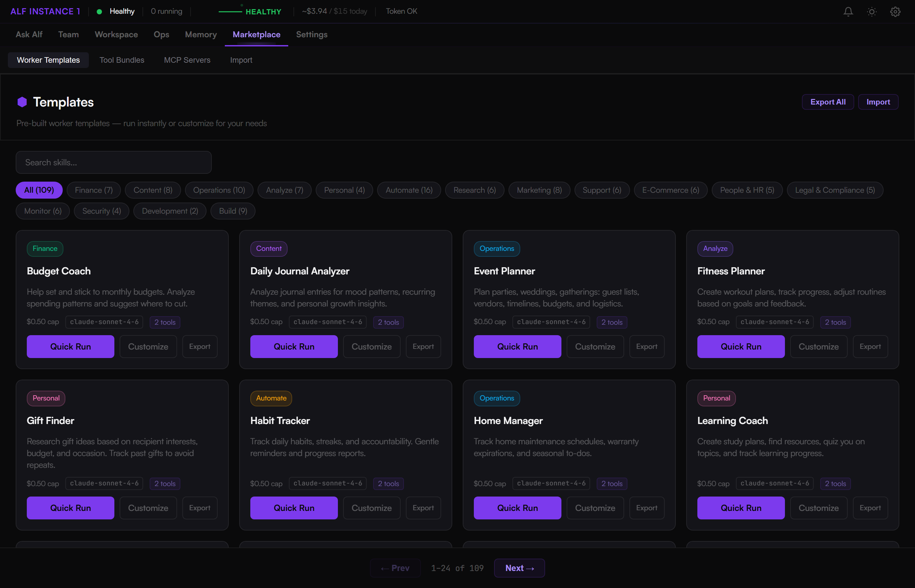Image resolution: width=915 pixels, height=588 pixels.
Task: Toggle the Automate (16) filter pill
Action: 408,190
